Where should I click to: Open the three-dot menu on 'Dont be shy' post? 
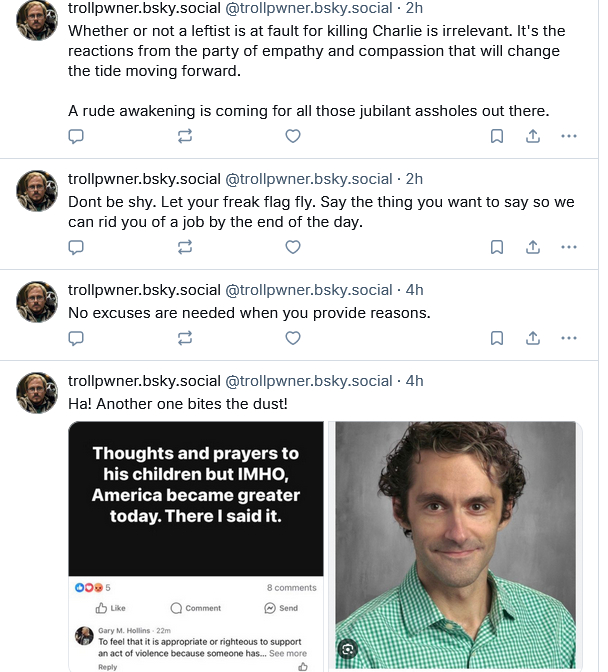pyautogui.click(x=569, y=246)
